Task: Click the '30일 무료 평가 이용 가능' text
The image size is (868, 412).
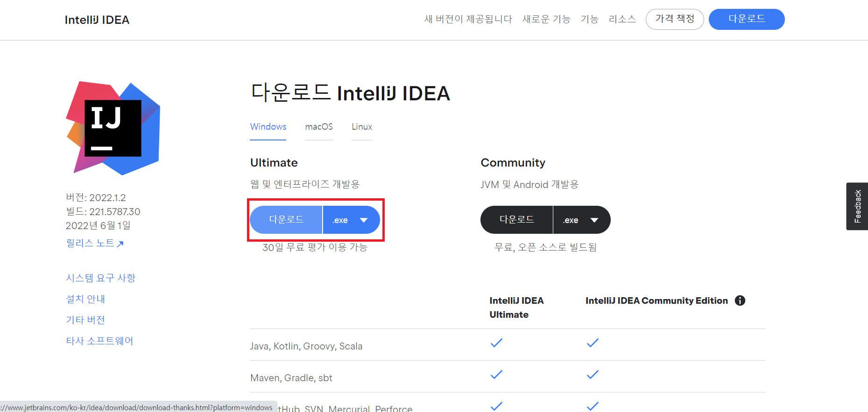Action: pos(315,247)
